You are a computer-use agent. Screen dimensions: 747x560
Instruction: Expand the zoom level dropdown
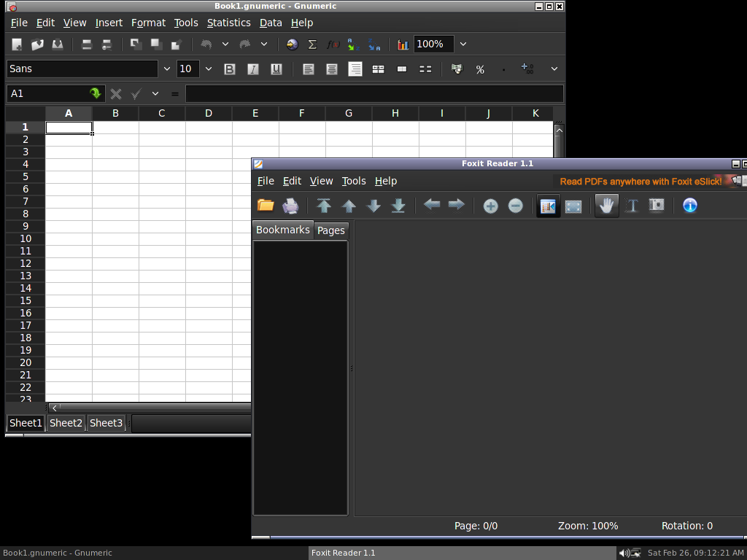(x=463, y=44)
